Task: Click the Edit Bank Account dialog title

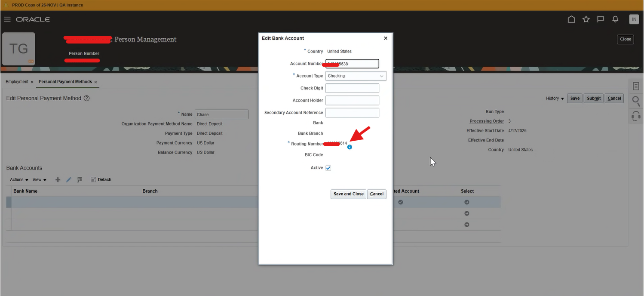Action: [283, 38]
